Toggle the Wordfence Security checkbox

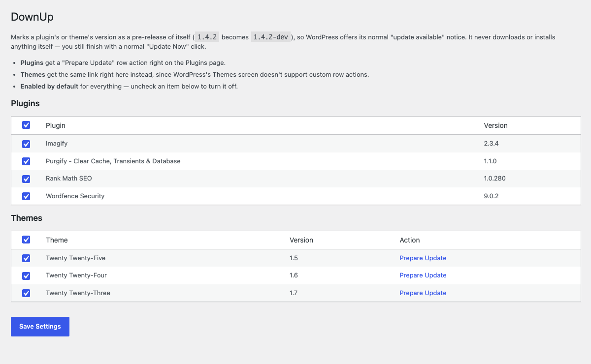[26, 196]
